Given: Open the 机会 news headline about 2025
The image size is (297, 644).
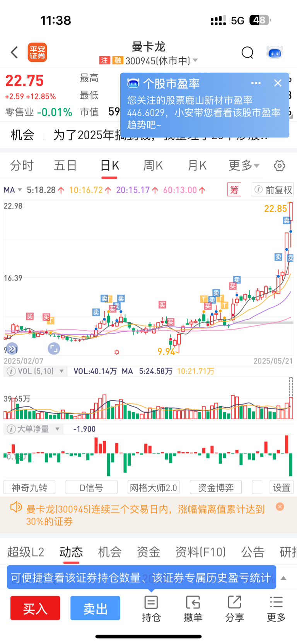Looking at the screenshot, I should 160,135.
